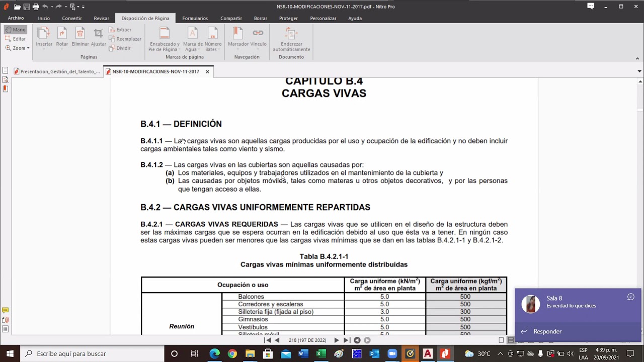Image resolution: width=644 pixels, height=362 pixels.
Task: Open a file with the folder icon
Action: (18, 7)
